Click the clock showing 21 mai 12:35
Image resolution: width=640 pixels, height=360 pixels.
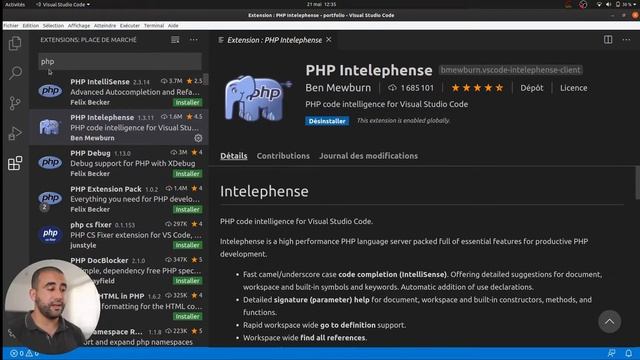pos(321,4)
